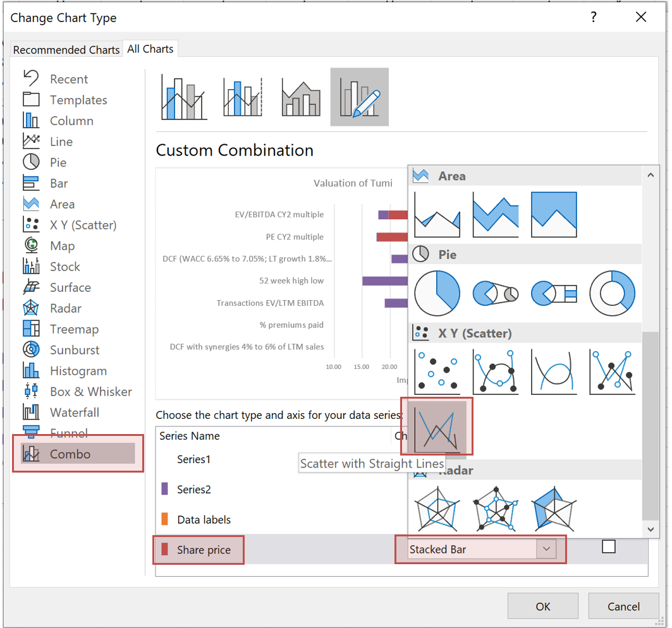Select Waterfall chart category
The image size is (672, 628).
point(74,413)
